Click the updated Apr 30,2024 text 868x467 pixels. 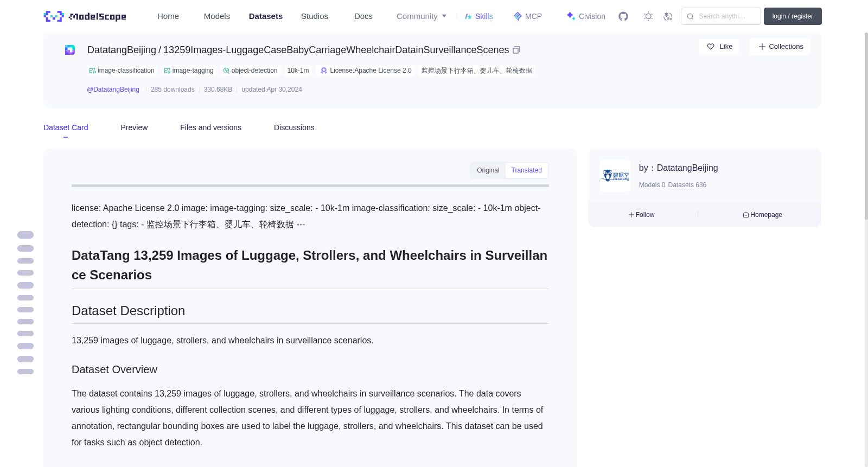272,89
